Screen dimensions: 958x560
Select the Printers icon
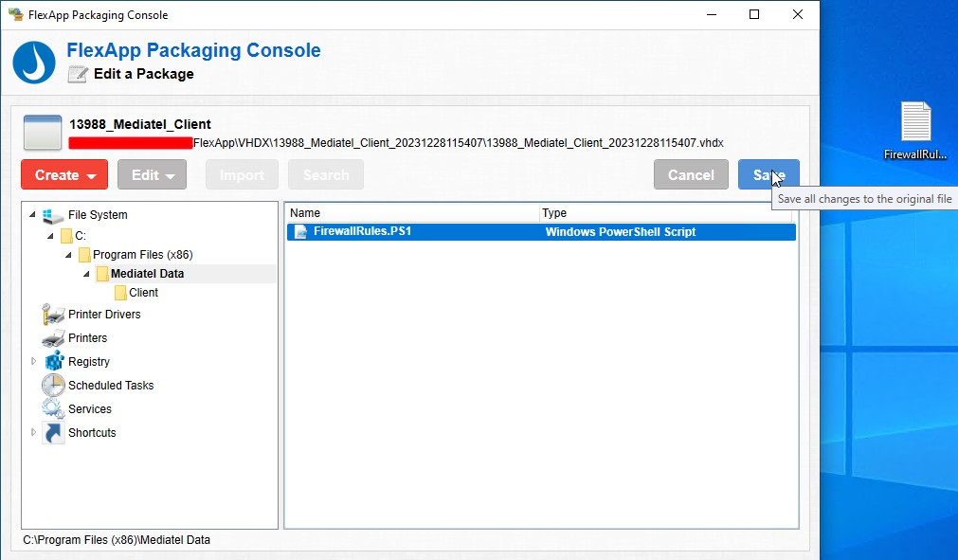(x=53, y=338)
